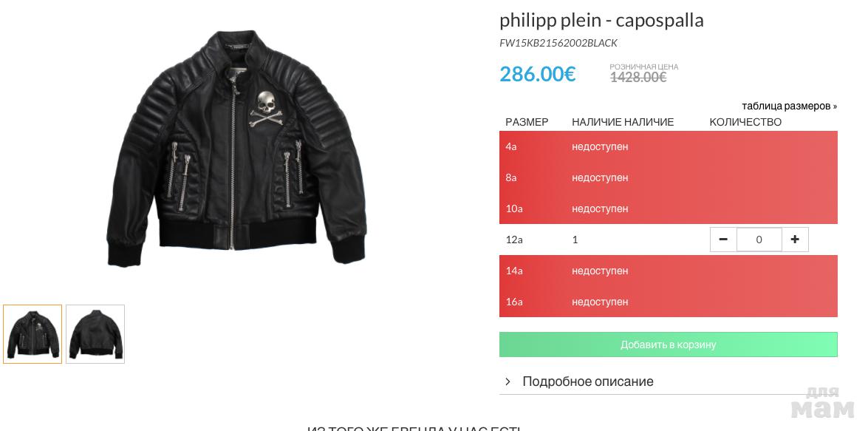Screen dimensions: 868x431
Task: Increase quantity with the plus icon
Action: click(795, 240)
